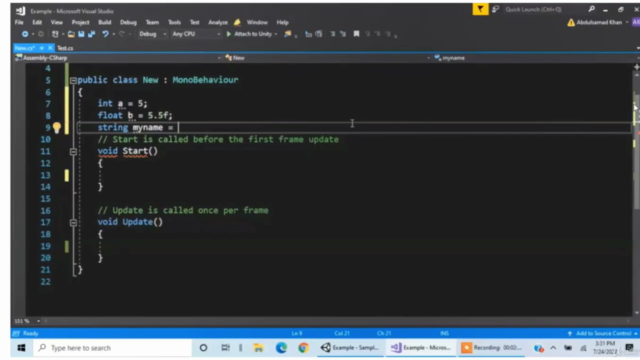
Task: Open the Test menu
Action: [194, 22]
